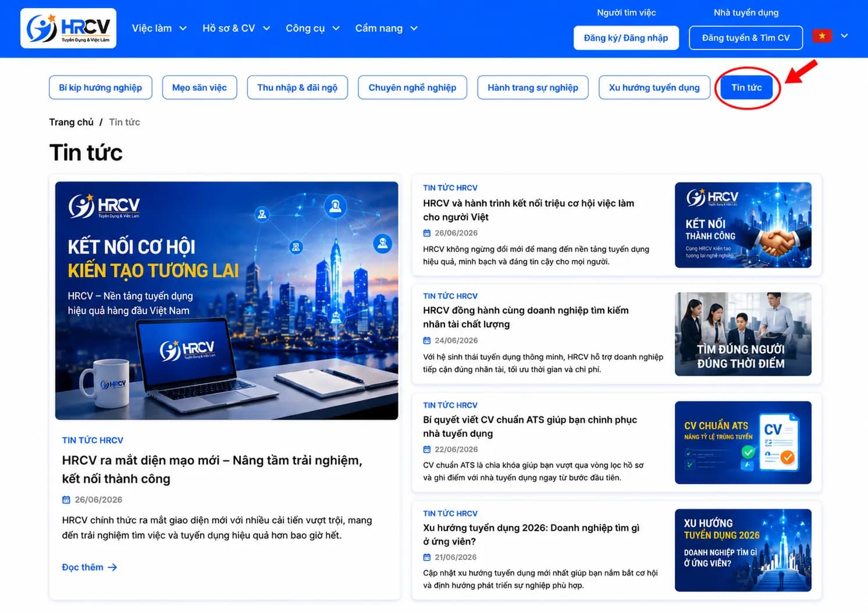Viewport: 868px width, 613px height.
Task: Expand the Cẩm nang menu chevron
Action: pos(414,28)
